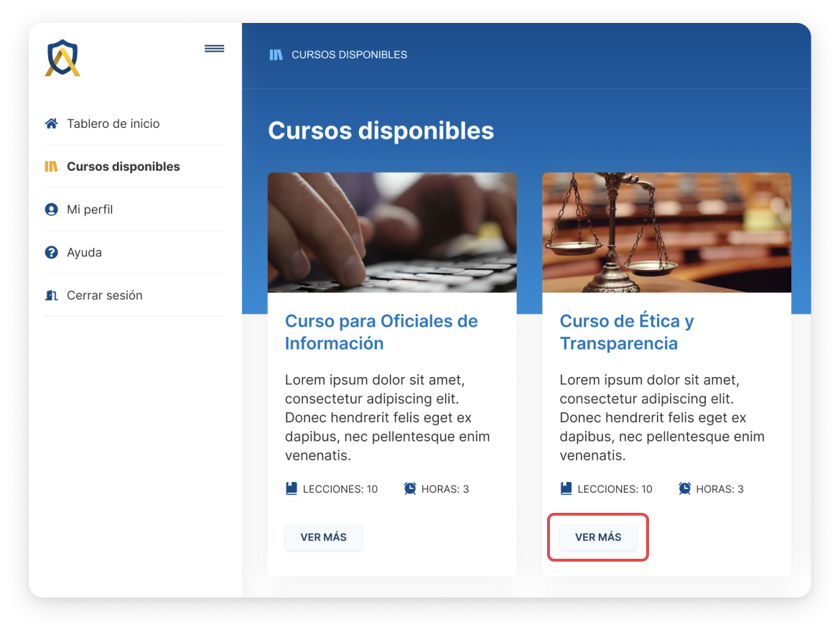Click the books icon in the header breadcrumb
Image resolution: width=840 pixels, height=632 pixels.
pos(276,55)
